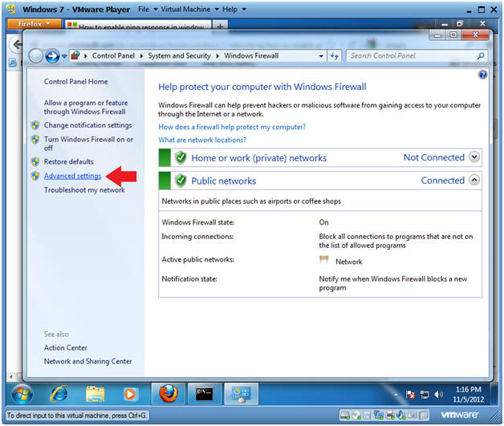The width and height of the screenshot is (504, 426).
Task: Select Windows Firewall in breadcrumb
Action: pos(251,55)
